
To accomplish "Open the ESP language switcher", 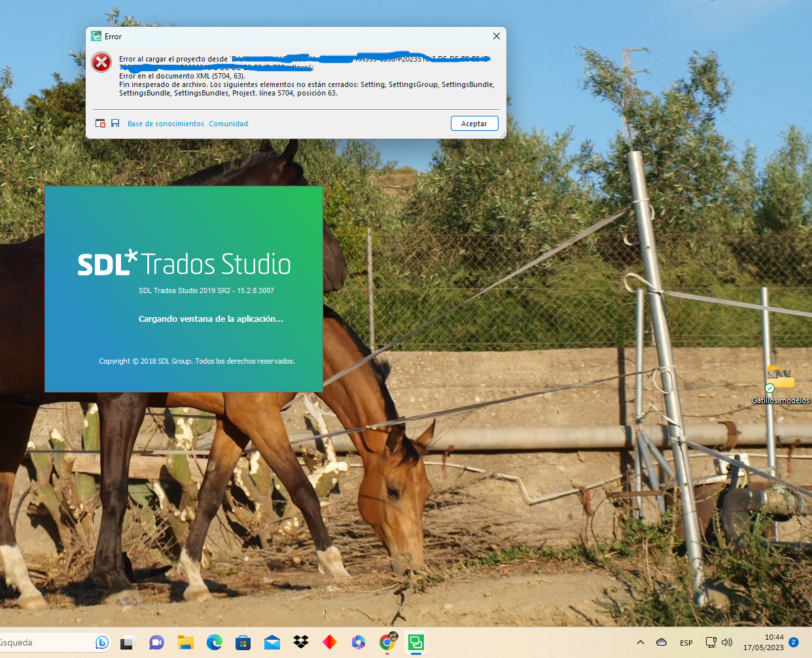I will [686, 643].
